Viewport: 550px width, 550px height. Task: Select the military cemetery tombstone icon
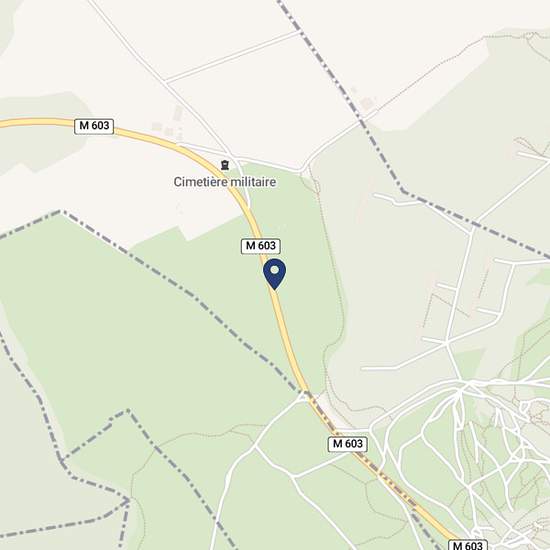point(225,165)
